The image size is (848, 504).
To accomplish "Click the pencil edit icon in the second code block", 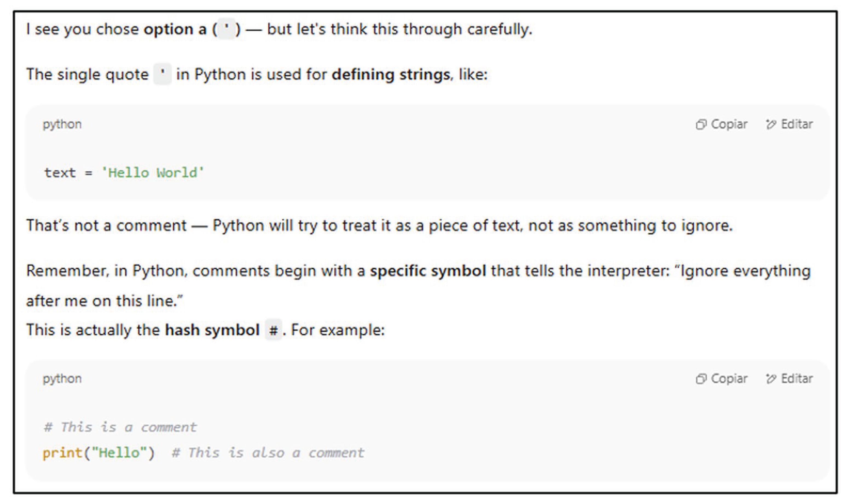I will point(771,379).
